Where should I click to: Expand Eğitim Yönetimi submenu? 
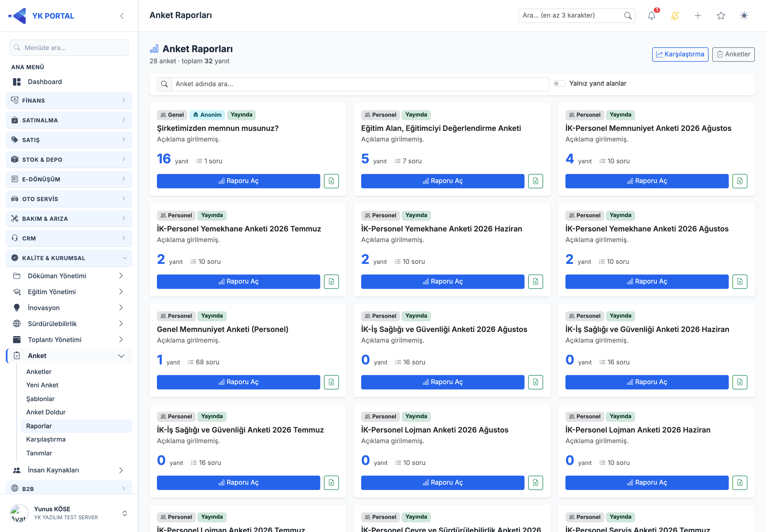(x=69, y=292)
